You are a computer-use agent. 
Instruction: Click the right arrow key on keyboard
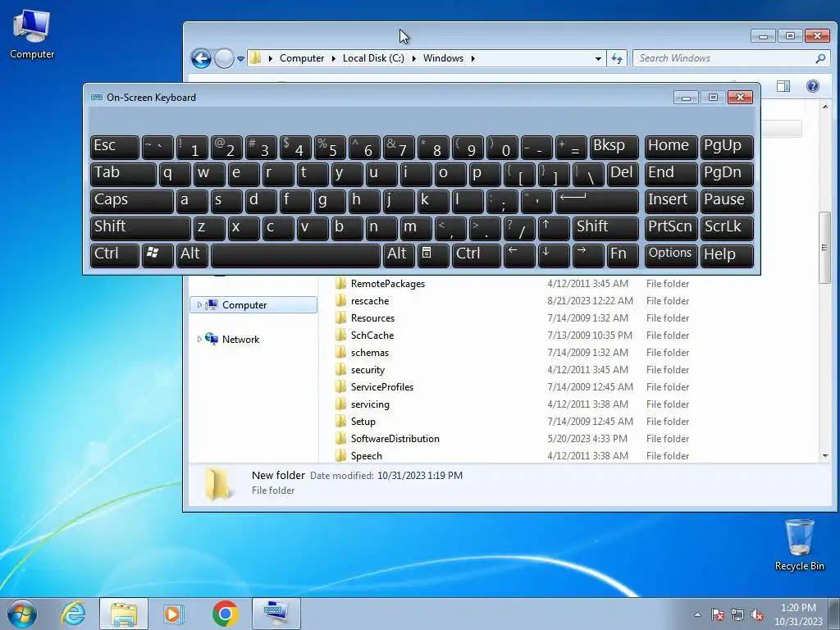[x=587, y=255]
